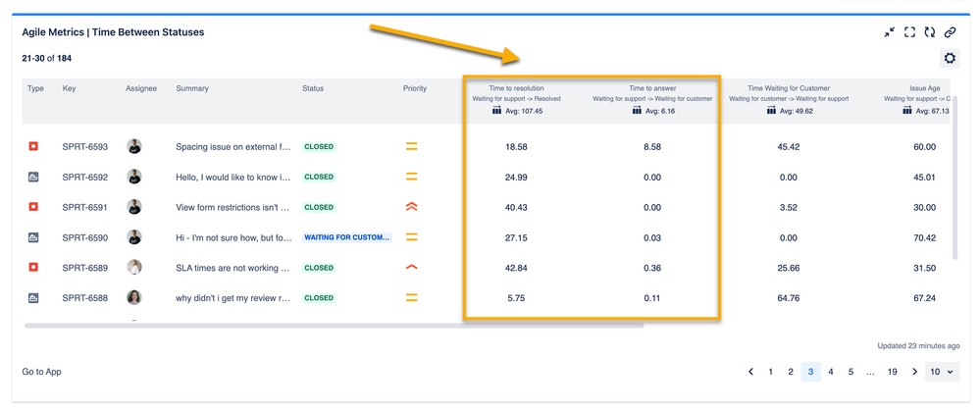The width and height of the screenshot is (980, 411).
Task: Open issue SPRT-6588
Action: point(85,298)
